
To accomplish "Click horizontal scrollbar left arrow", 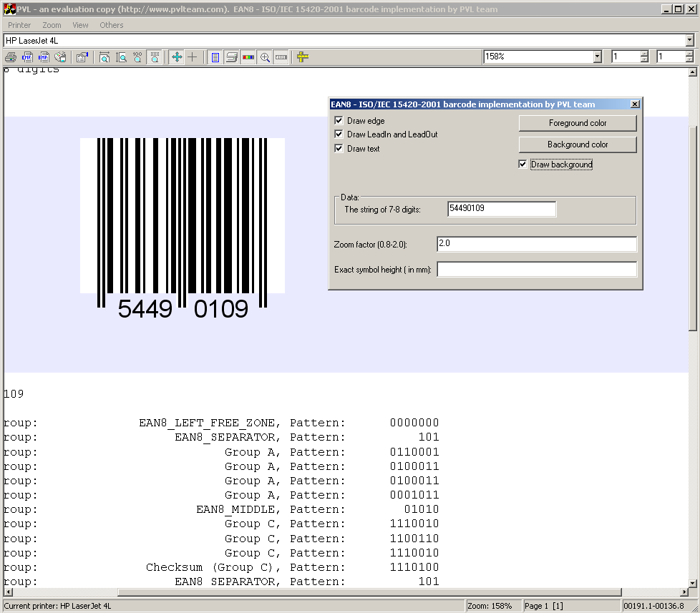I will (8, 592).
